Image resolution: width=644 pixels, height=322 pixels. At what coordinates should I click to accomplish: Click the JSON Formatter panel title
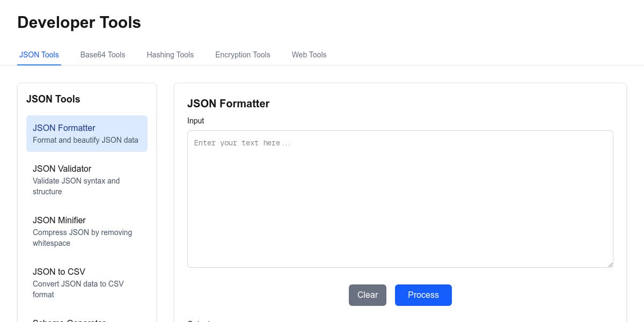point(228,104)
